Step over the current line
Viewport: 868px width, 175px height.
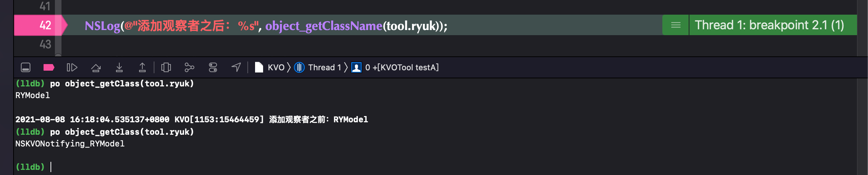tap(96, 67)
